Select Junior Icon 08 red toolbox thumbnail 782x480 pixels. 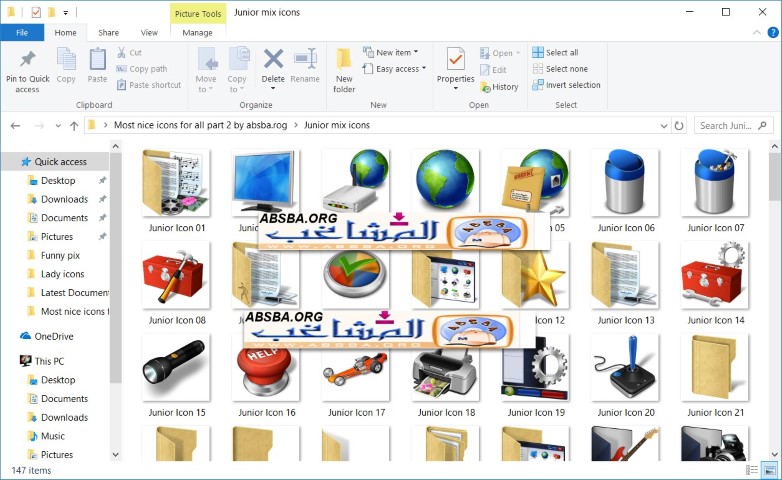point(176,275)
